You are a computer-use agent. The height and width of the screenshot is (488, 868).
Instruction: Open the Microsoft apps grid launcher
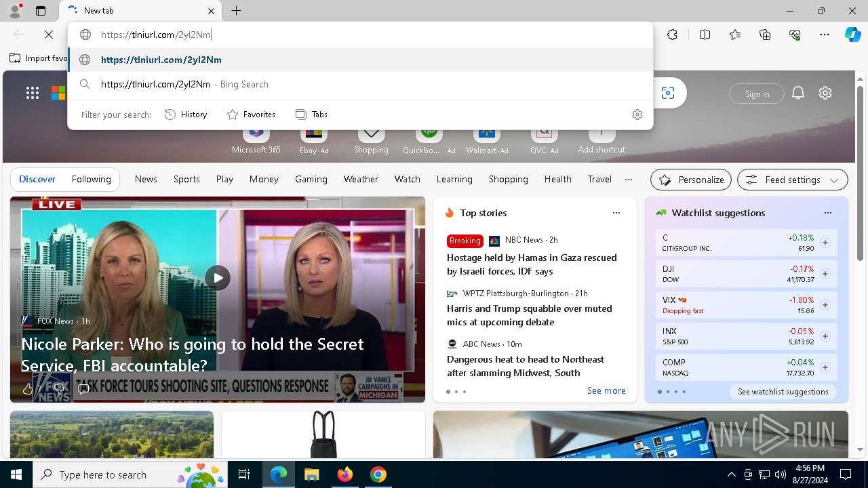click(x=33, y=93)
